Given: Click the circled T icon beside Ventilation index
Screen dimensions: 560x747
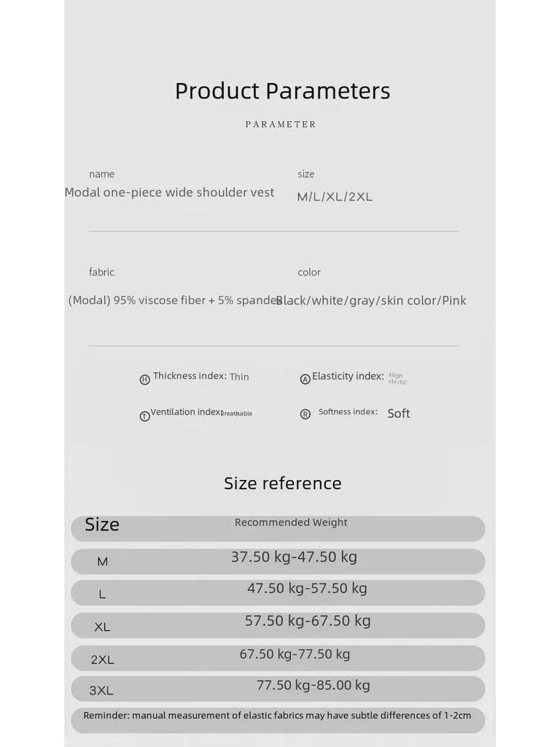Looking at the screenshot, I should 144,416.
